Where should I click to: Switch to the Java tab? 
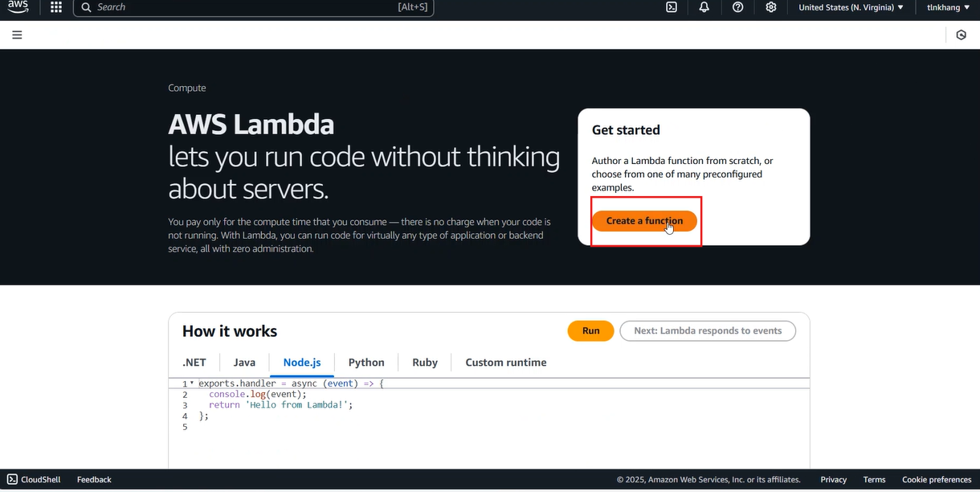(x=244, y=363)
